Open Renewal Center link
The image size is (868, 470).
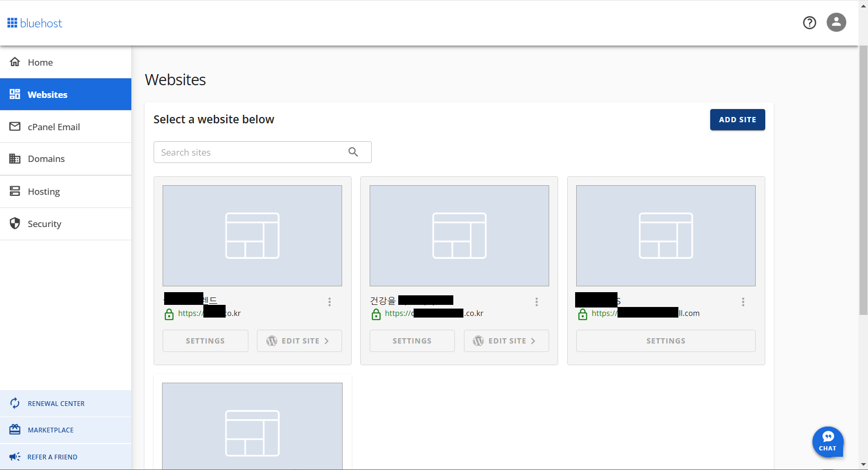point(66,403)
